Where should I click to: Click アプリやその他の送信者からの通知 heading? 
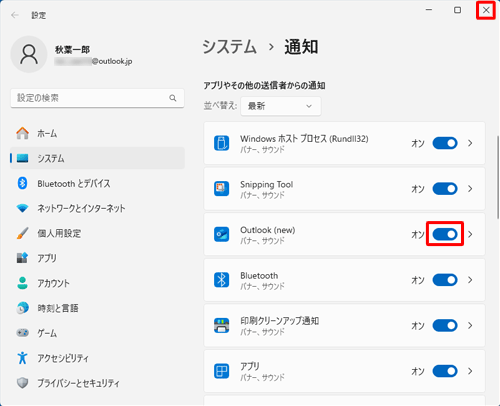[264, 86]
